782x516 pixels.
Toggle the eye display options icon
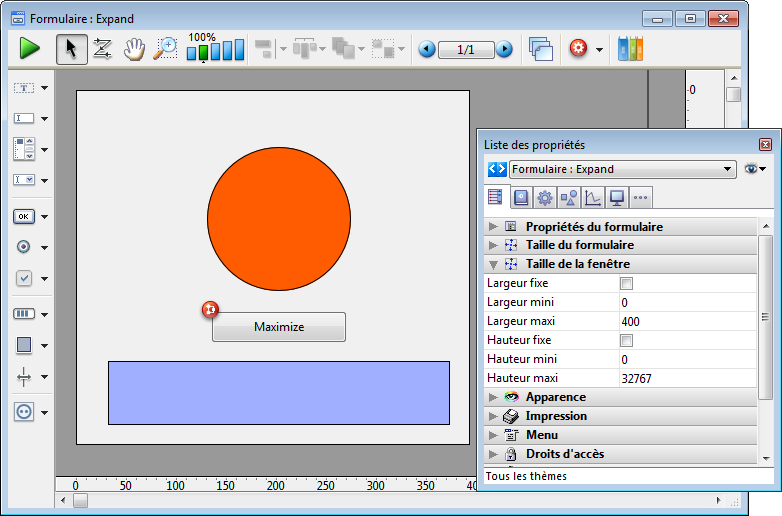pyautogui.click(x=752, y=169)
